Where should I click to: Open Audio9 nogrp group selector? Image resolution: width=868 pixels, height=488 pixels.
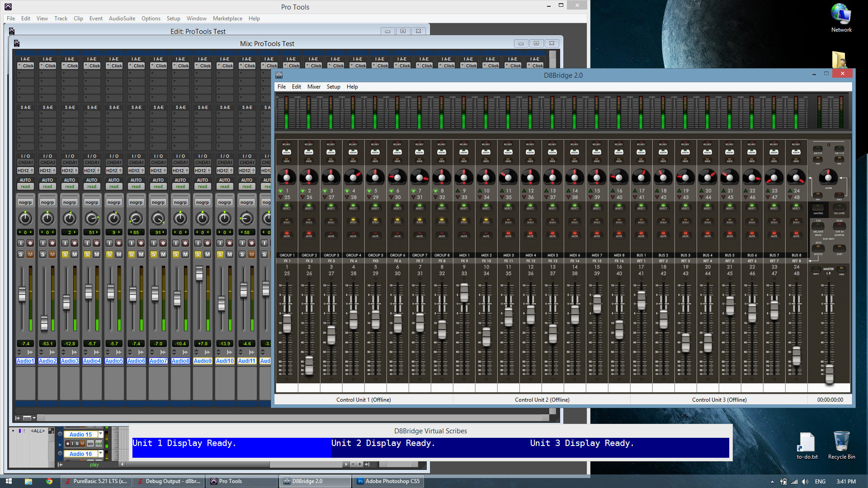tap(203, 202)
